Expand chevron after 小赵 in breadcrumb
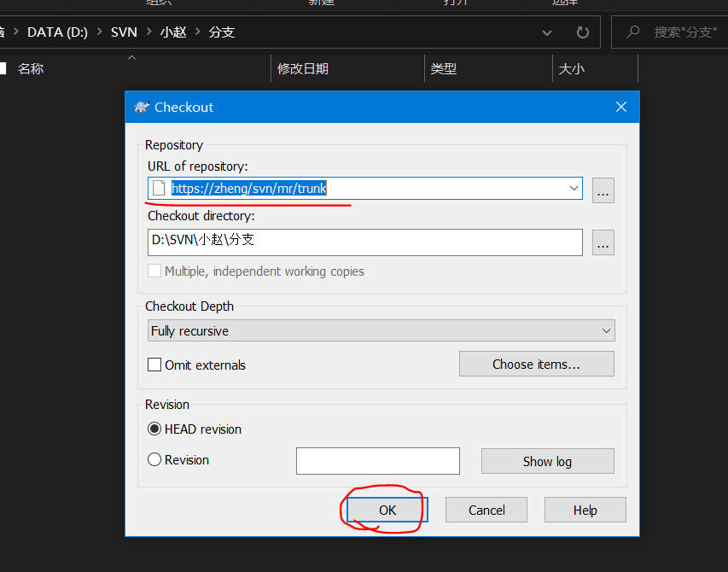Viewport: 728px width, 572px height. coord(198,32)
